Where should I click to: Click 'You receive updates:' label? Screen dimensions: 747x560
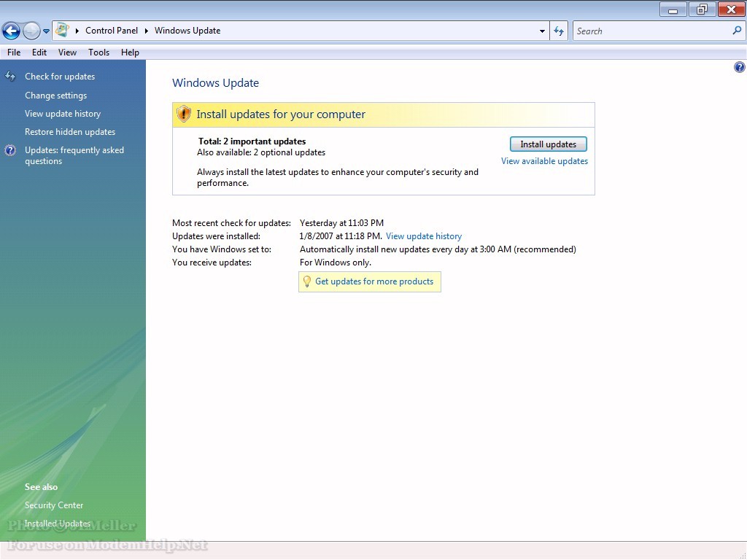click(212, 262)
